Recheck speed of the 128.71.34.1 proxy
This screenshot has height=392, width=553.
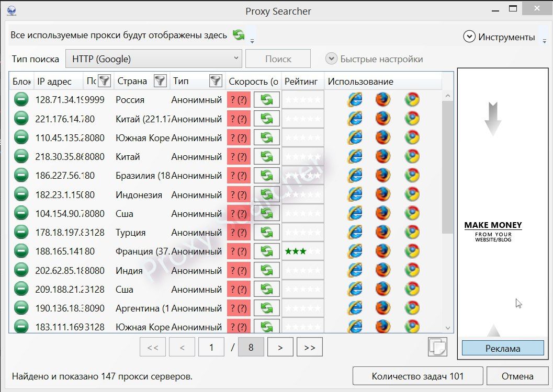[267, 100]
